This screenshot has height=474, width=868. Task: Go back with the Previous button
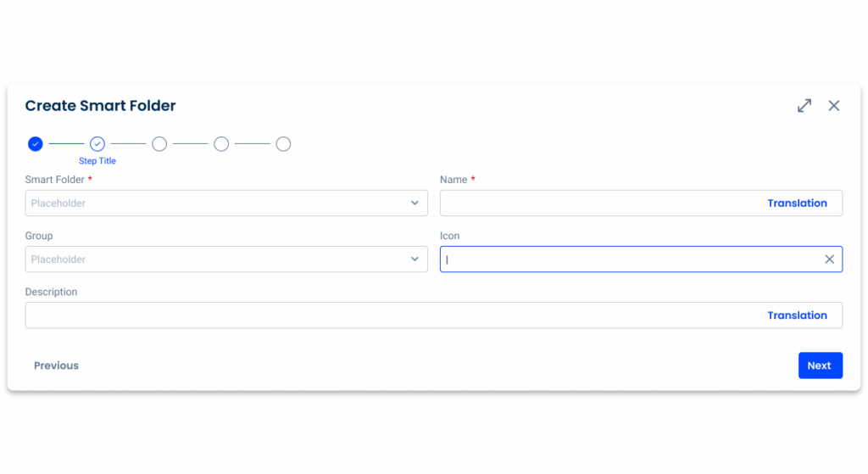tap(56, 365)
